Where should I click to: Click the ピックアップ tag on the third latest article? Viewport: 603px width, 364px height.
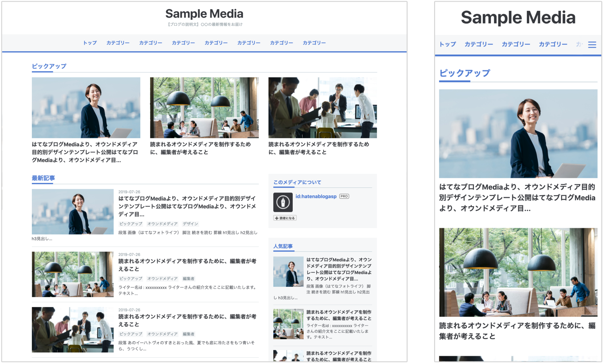[x=131, y=334]
